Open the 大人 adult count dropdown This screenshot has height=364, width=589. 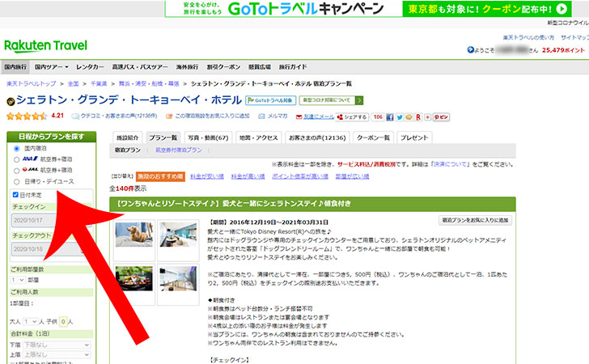(x=31, y=322)
